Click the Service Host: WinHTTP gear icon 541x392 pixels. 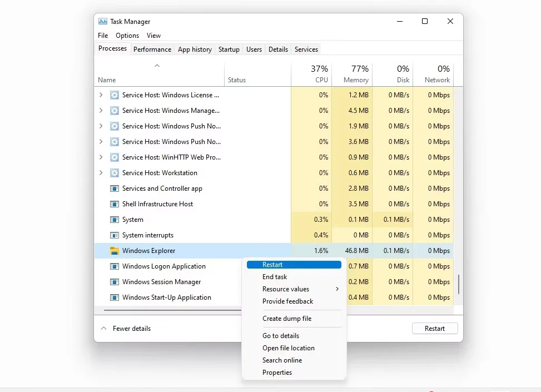tap(114, 157)
